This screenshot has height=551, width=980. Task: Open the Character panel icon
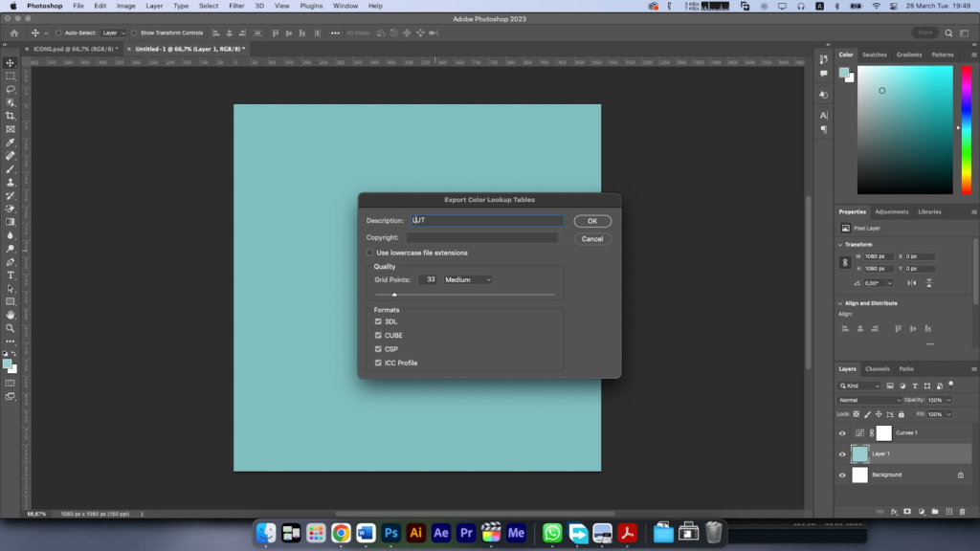(824, 116)
